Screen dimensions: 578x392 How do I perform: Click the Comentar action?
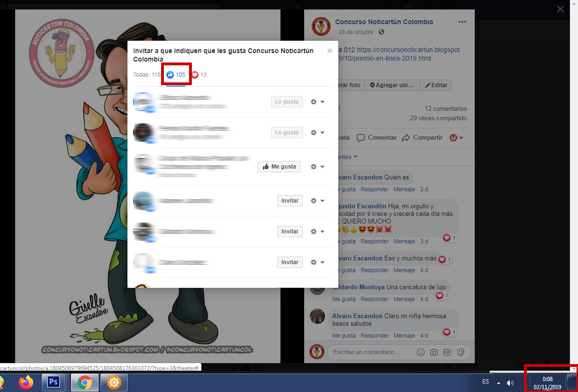click(x=377, y=138)
